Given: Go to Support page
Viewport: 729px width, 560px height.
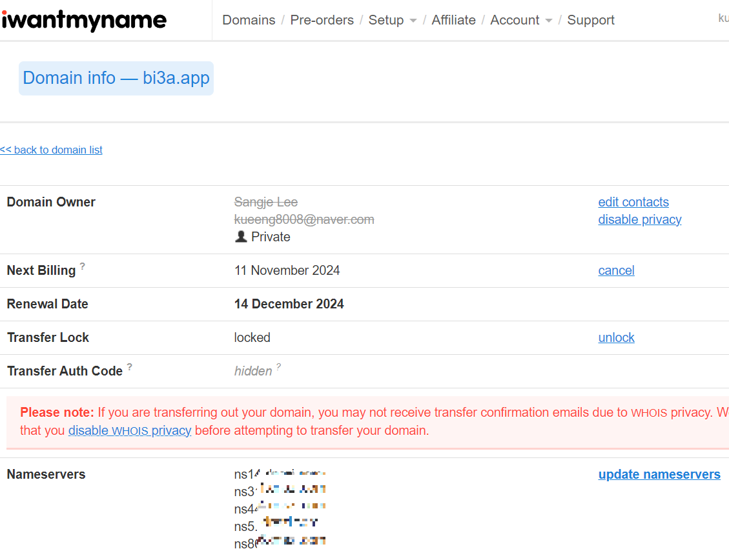Looking at the screenshot, I should 590,20.
